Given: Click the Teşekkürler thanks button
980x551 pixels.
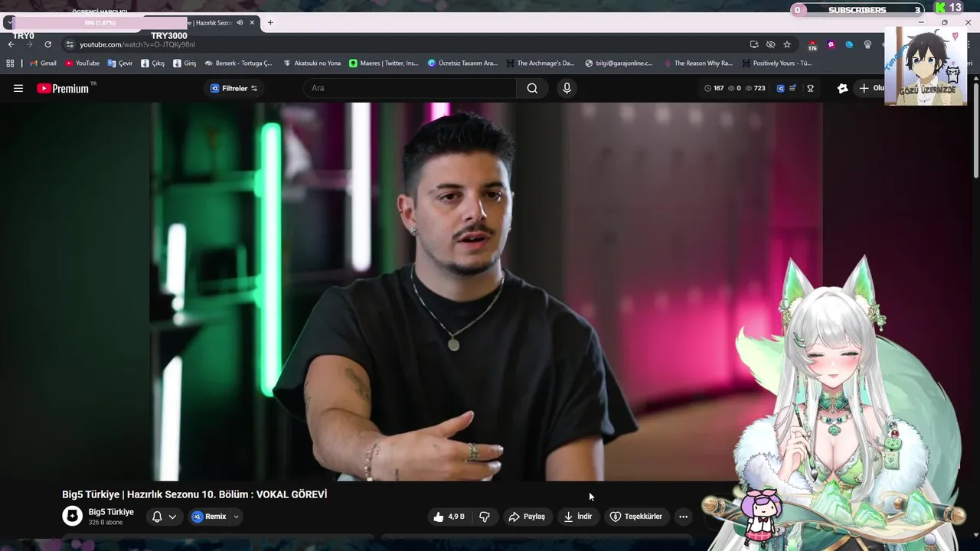Looking at the screenshot, I should point(635,517).
